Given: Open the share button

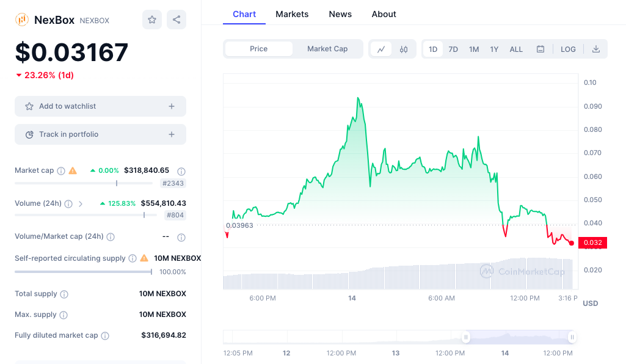Looking at the screenshot, I should [177, 20].
